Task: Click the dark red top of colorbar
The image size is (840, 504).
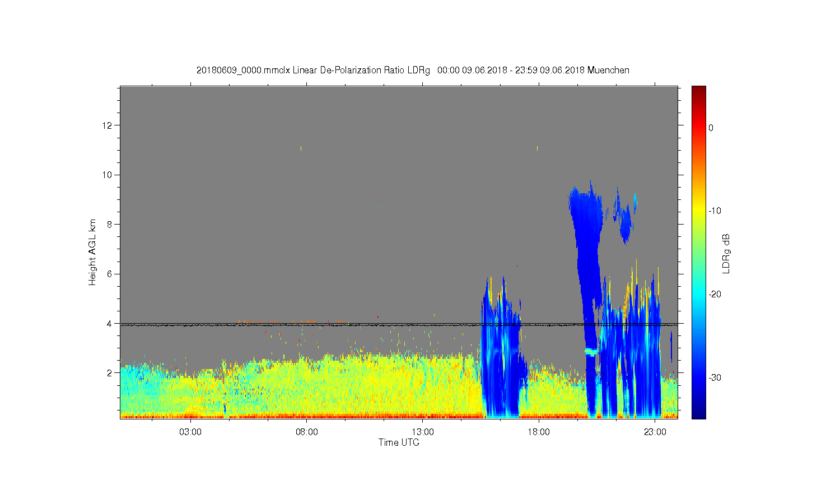Action: click(699, 91)
